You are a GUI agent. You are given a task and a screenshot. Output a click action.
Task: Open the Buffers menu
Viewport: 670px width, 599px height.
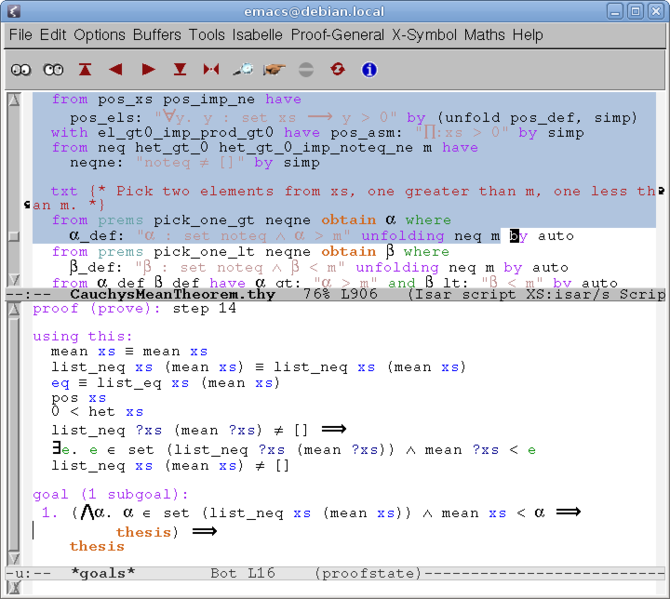tap(157, 35)
